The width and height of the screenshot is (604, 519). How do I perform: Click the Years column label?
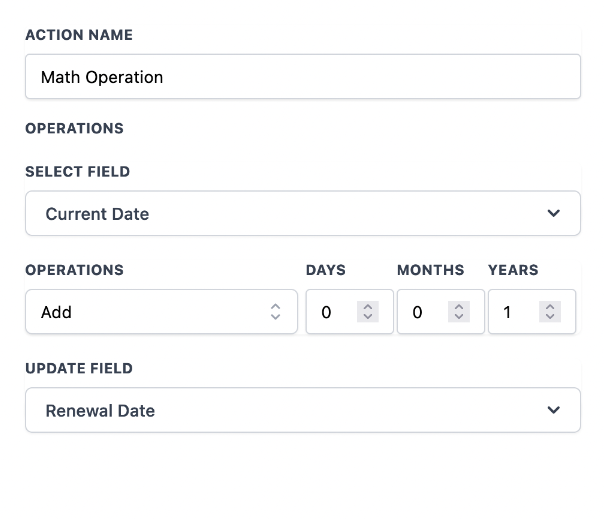pos(513,270)
